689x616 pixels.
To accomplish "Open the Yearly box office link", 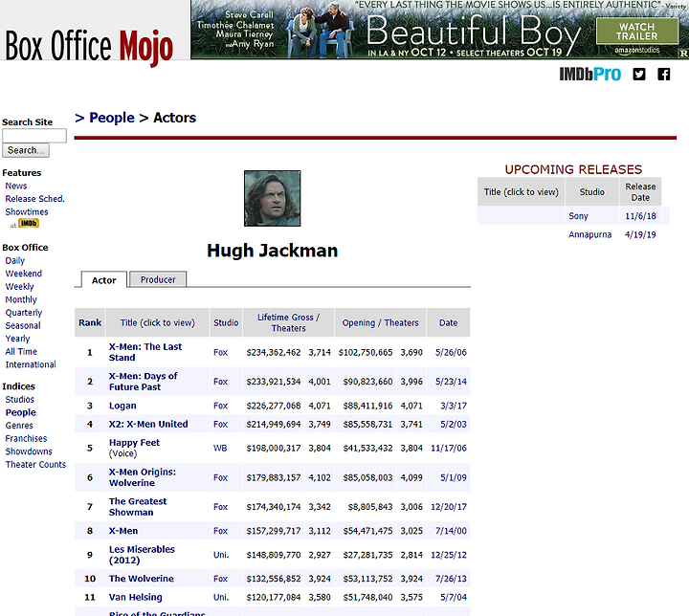I will pyautogui.click(x=17, y=339).
